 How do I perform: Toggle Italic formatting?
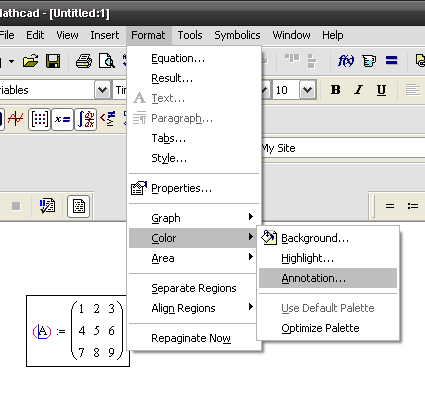point(359,90)
